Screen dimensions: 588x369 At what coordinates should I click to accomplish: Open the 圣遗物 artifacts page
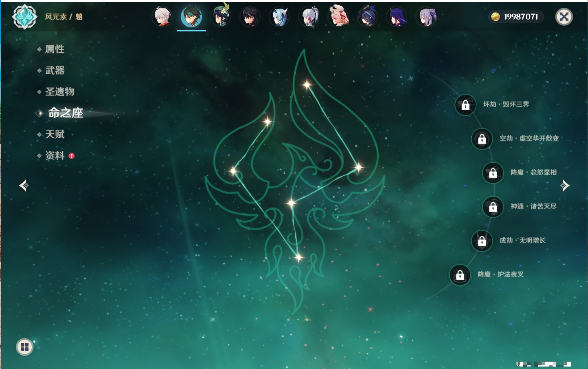pyautogui.click(x=59, y=92)
